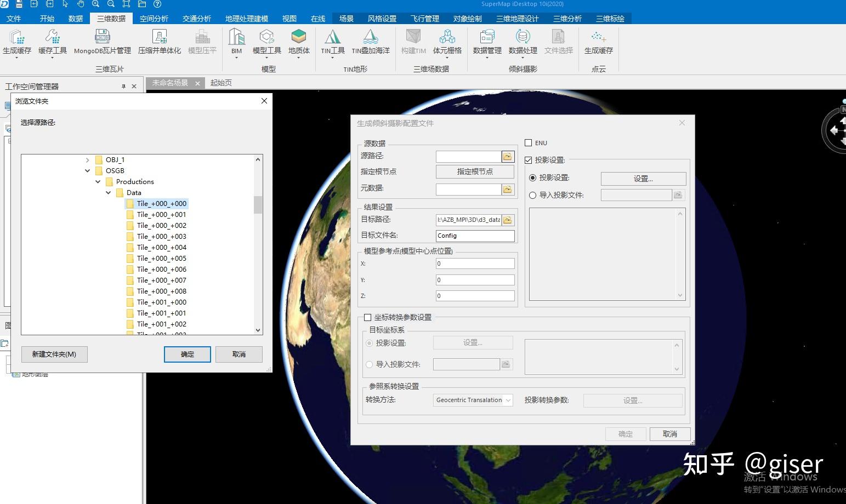Expand the OBJ_1 folder node
Image resolution: width=846 pixels, height=504 pixels.
pos(88,160)
